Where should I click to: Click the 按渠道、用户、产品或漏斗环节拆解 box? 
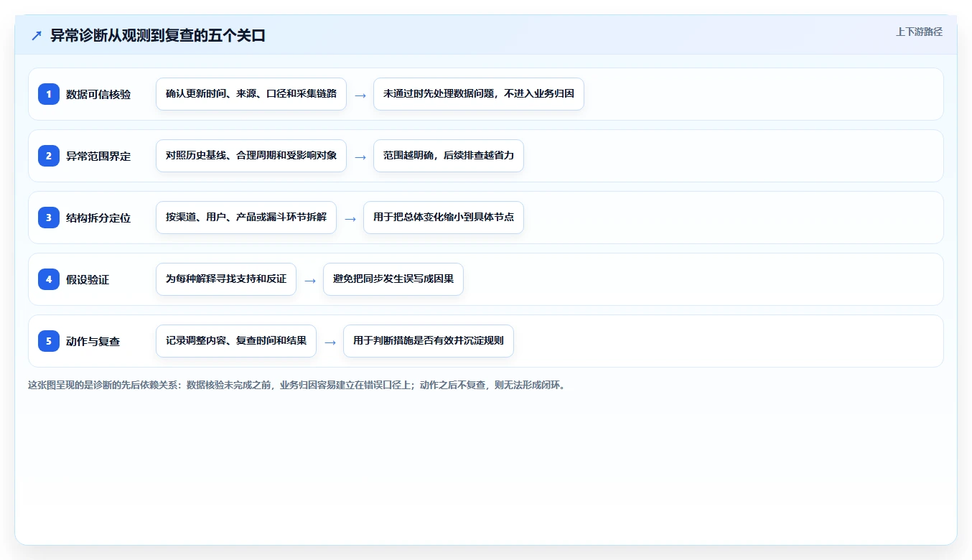(246, 218)
